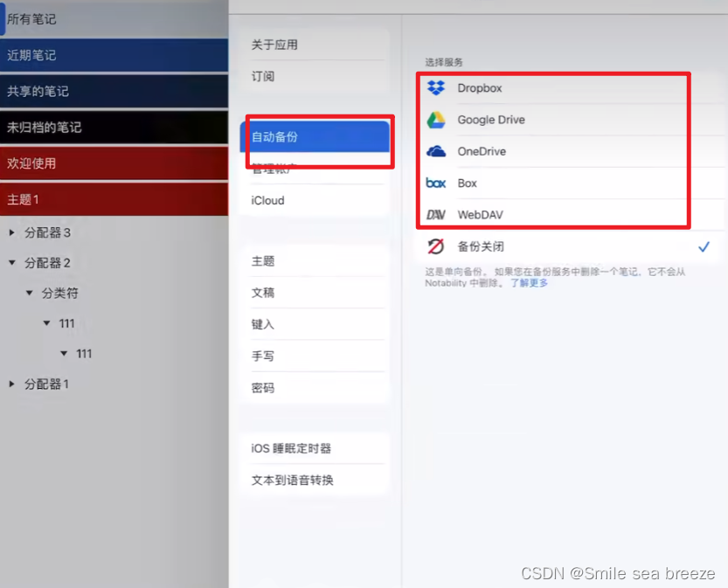728x588 pixels.
Task: Open the 欢迎使用 subject
Action: (x=114, y=163)
